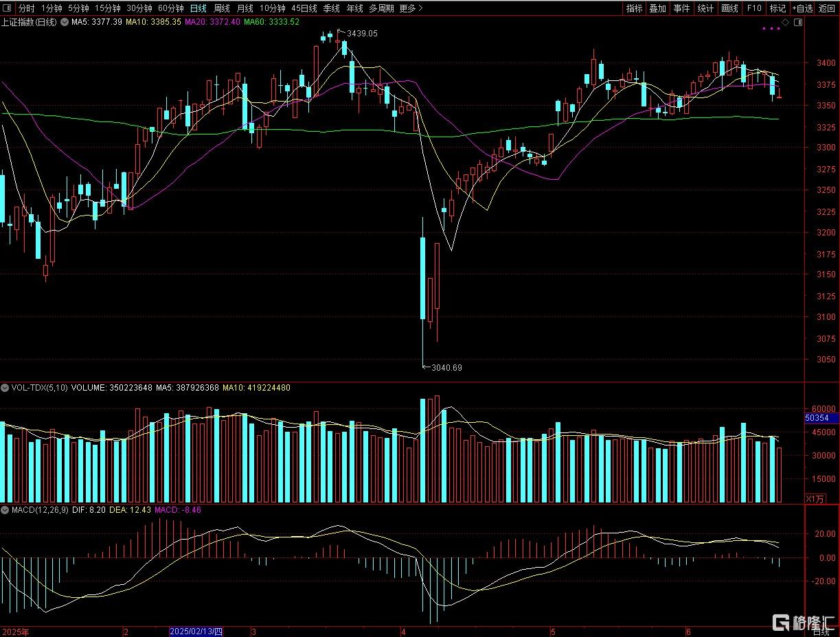840x637 pixels.
Task: Open 多周期 multi-period view
Action: 381,8
